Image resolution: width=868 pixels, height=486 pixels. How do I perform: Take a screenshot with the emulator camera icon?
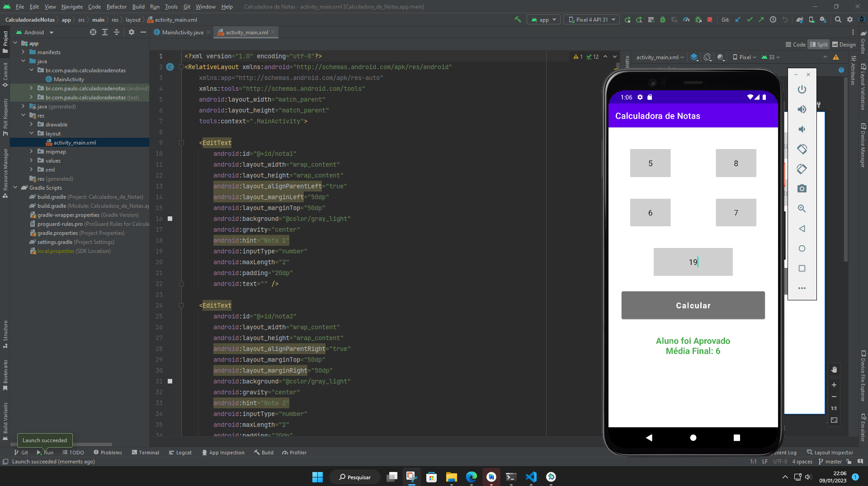802,189
